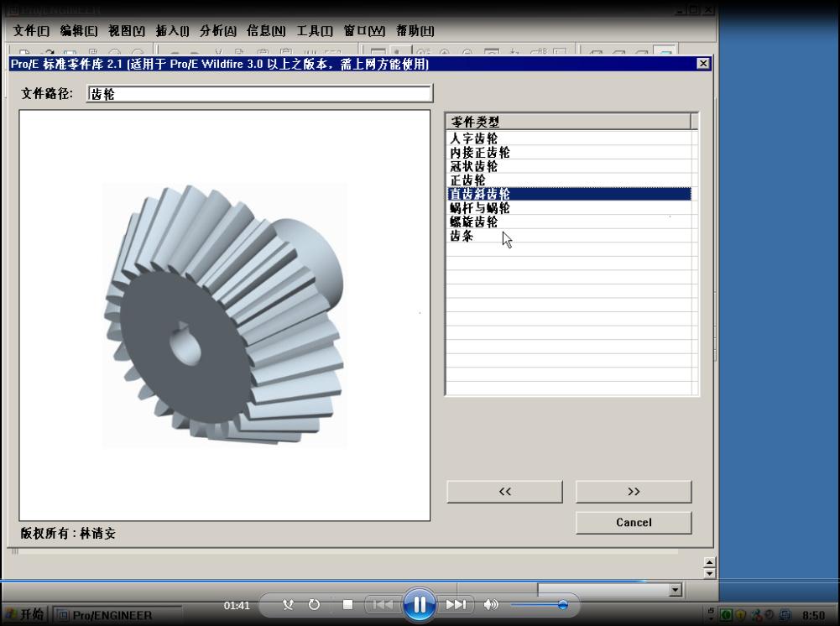Open the 插入(I) menu
This screenshot has height=626, width=840.
172,31
